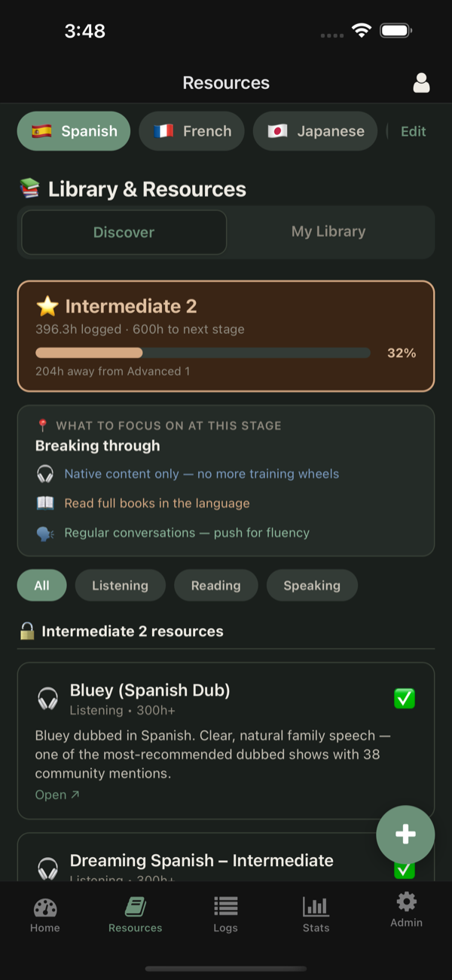Tap the headphones icon on Bluey card
The image size is (452, 980).
click(47, 699)
